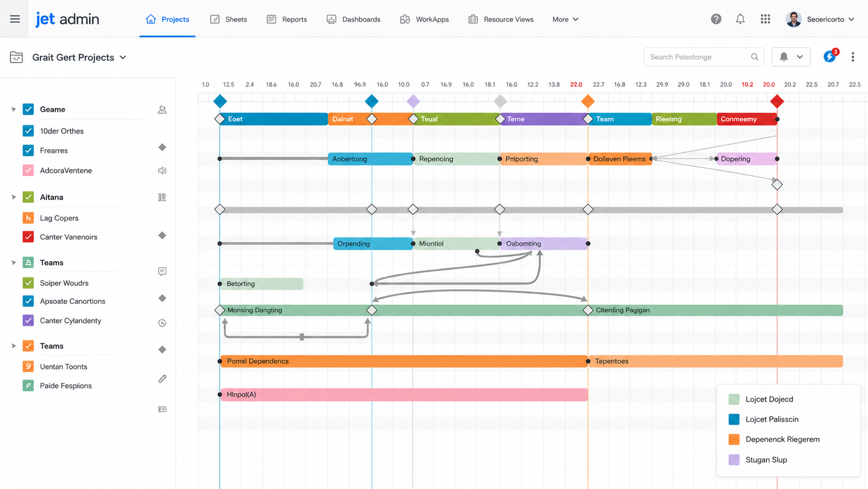Click the search magnifier icon

755,57
